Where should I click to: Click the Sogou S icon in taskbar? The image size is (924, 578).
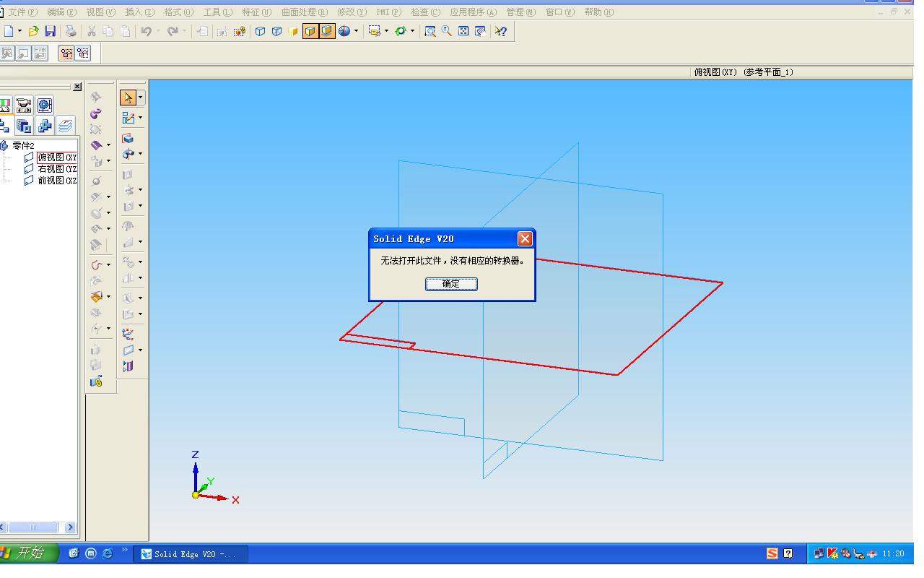772,553
